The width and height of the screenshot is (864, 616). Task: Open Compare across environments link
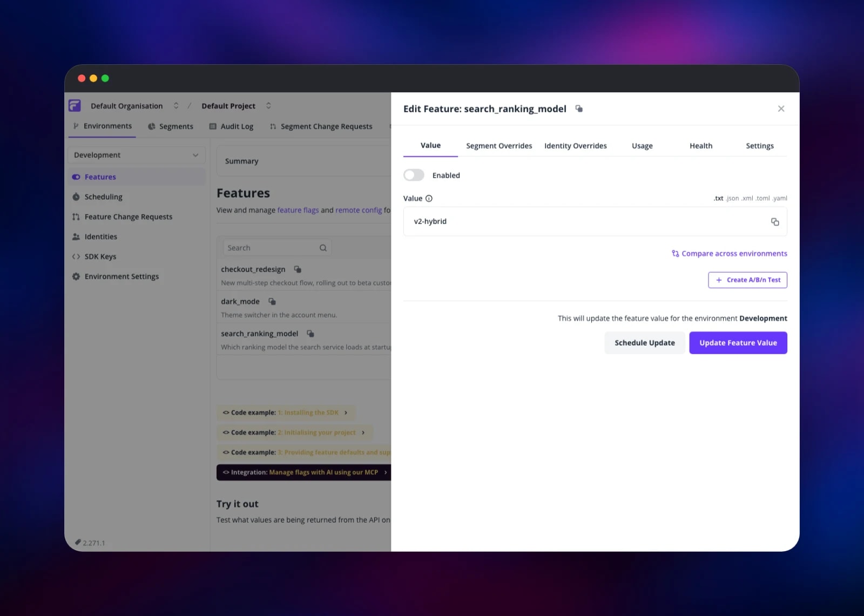[x=729, y=254]
